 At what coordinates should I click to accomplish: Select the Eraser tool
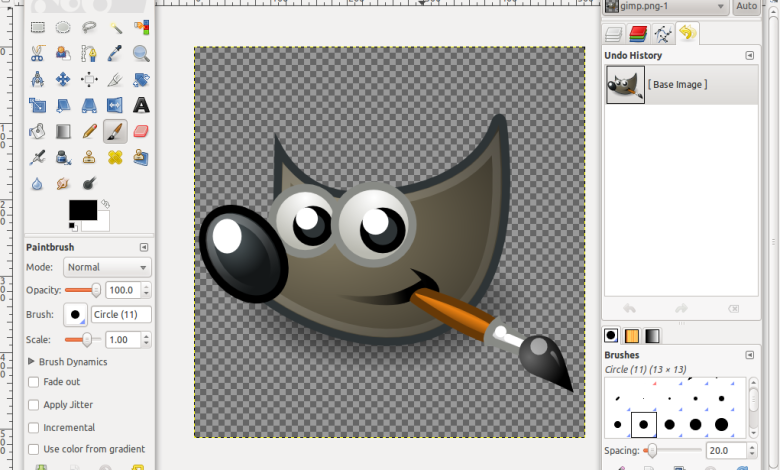pyautogui.click(x=141, y=131)
